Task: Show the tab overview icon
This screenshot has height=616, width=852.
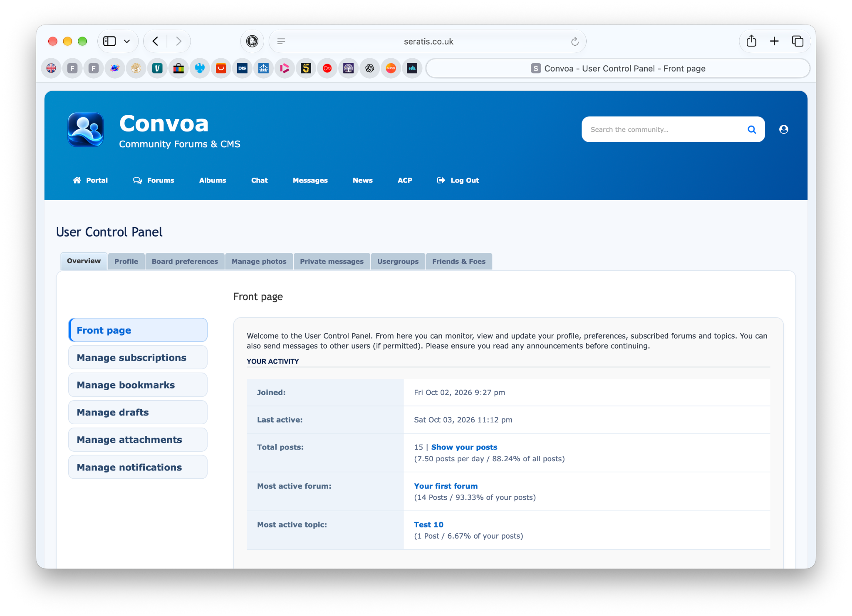Action: point(798,41)
